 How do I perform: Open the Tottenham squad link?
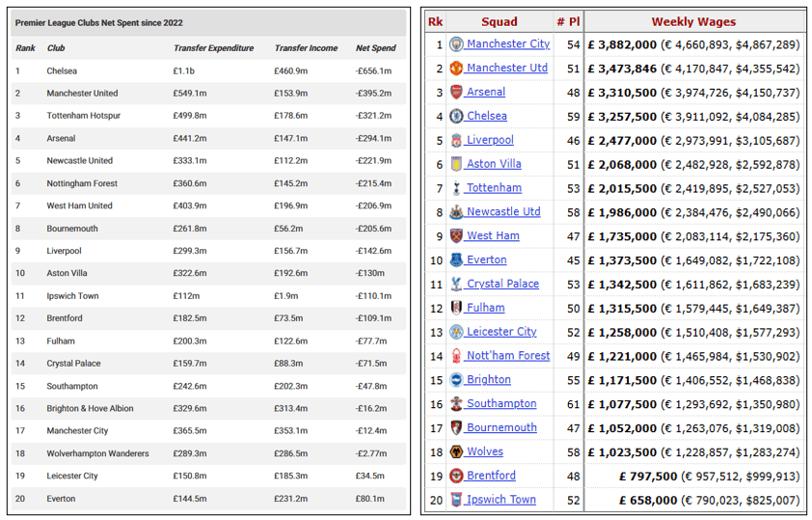point(494,188)
